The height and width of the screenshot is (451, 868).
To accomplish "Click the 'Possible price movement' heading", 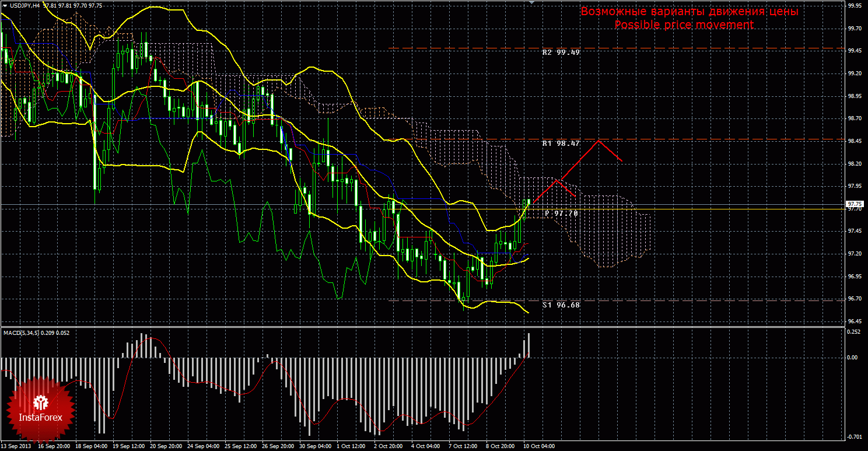I will (x=684, y=25).
